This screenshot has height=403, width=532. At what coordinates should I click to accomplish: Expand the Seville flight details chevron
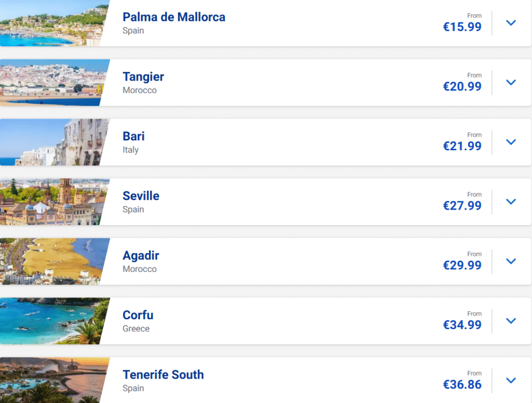click(511, 202)
